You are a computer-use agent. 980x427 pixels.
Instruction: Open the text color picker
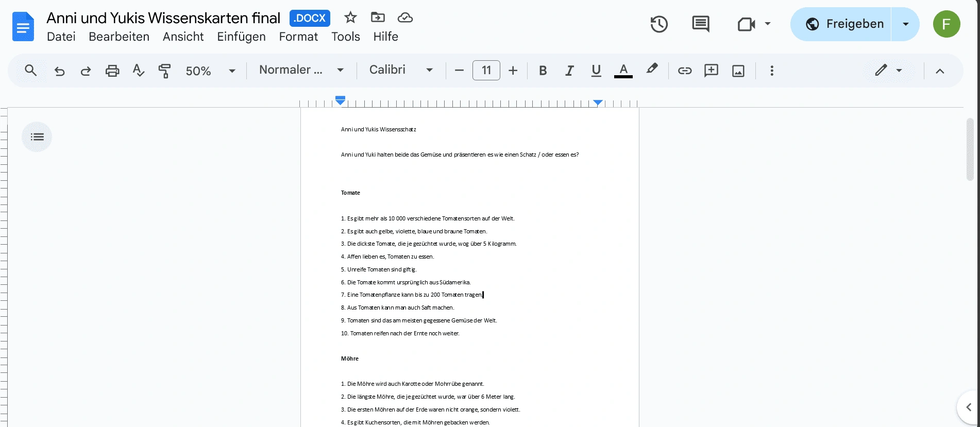point(623,71)
